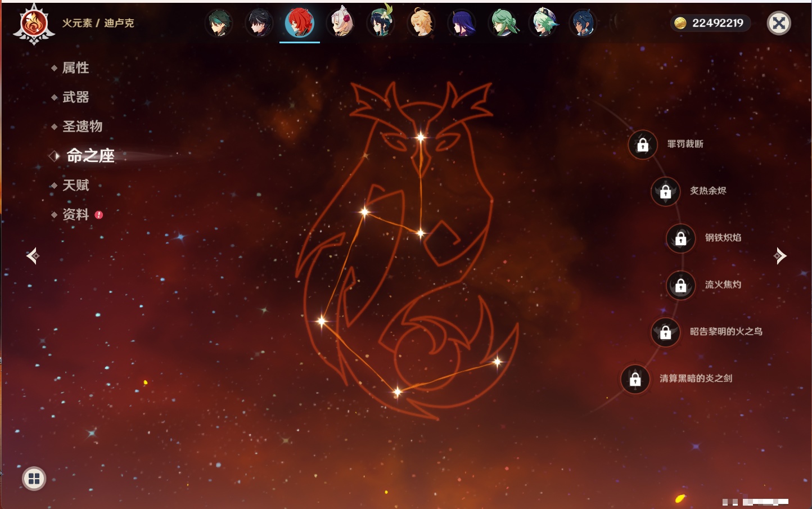Open the locked 流火焦灼 constellation node
This screenshot has width=812, height=509.
pyautogui.click(x=681, y=286)
